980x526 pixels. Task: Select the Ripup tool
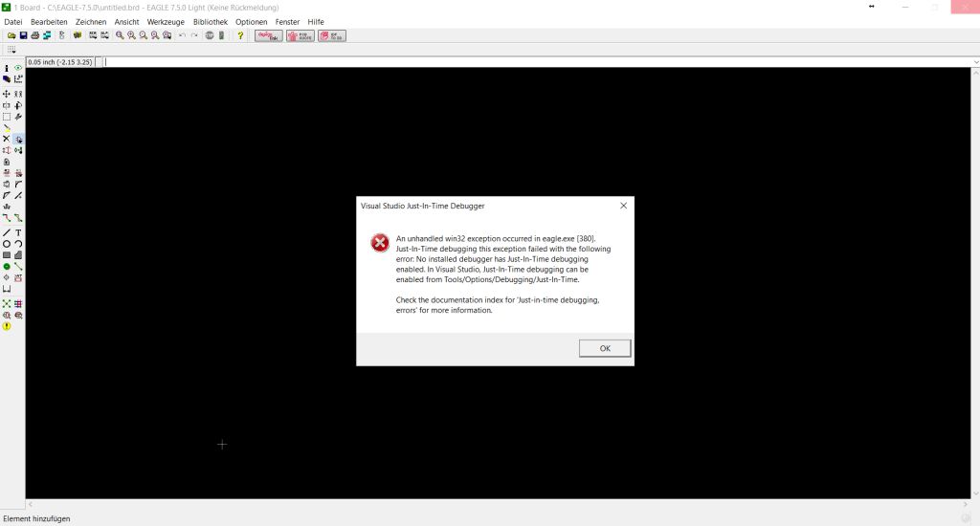coord(18,218)
